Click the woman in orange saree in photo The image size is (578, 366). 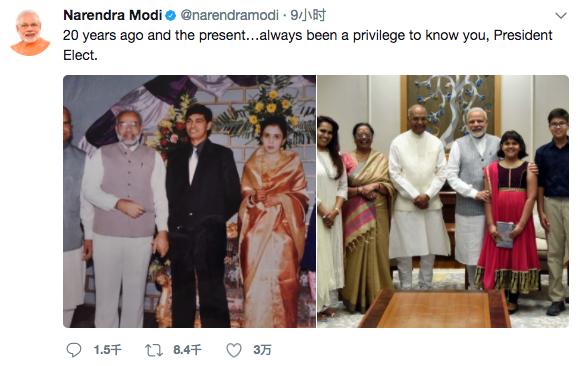[x=274, y=221]
